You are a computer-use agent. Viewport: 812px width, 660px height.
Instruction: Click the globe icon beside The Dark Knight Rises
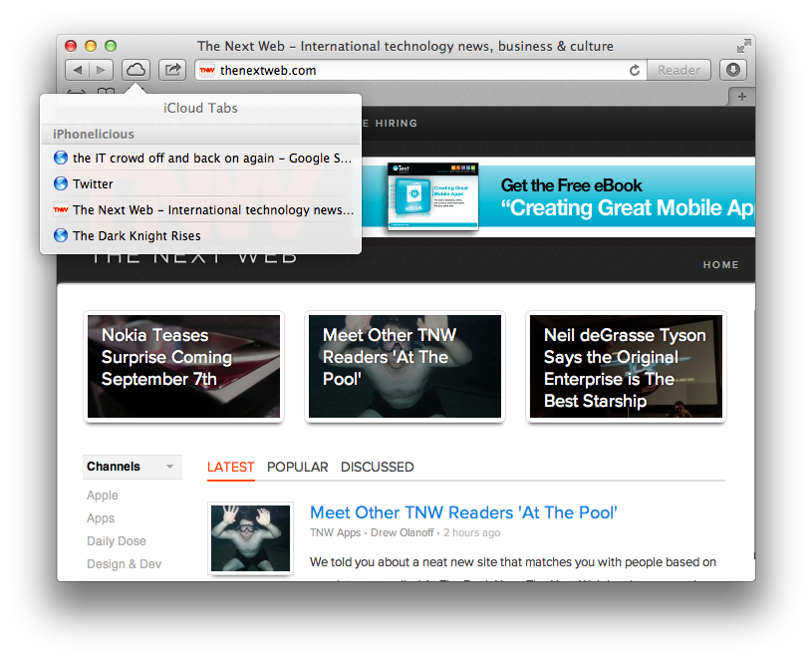click(x=61, y=235)
